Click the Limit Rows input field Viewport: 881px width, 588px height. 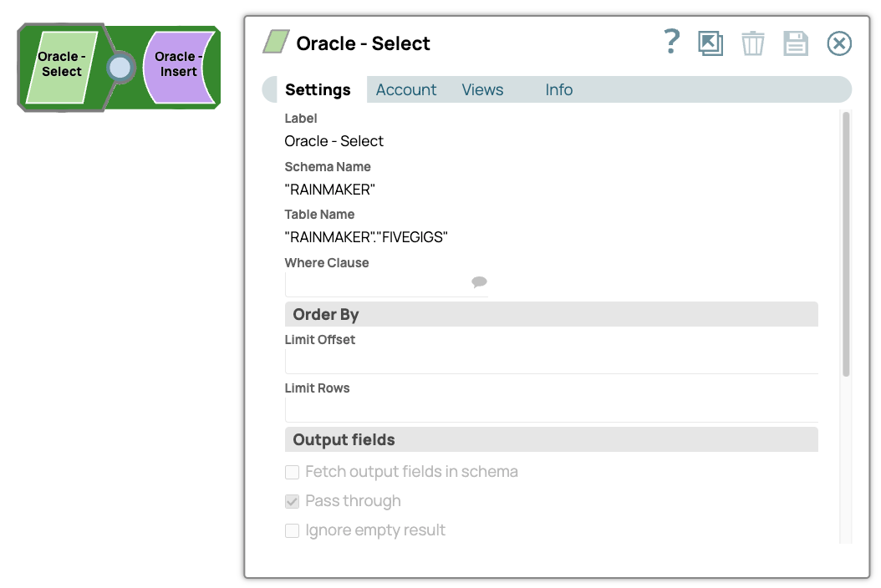coord(551,410)
